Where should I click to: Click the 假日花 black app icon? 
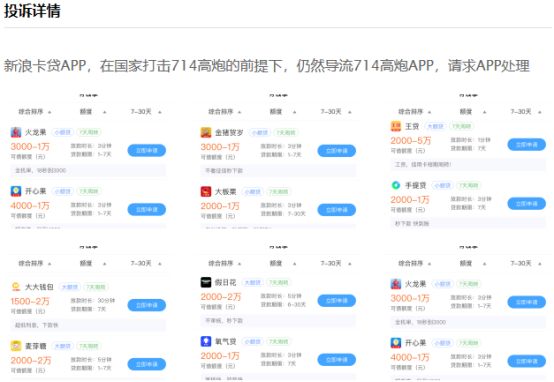pos(206,282)
